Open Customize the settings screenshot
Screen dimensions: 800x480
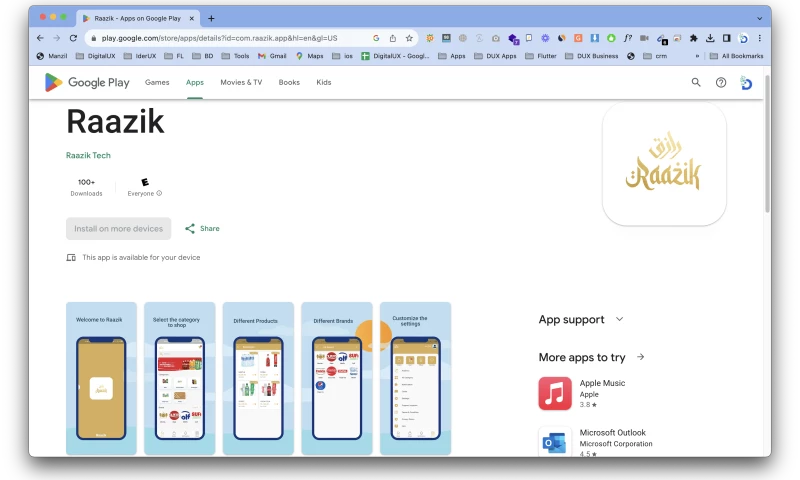(415, 378)
